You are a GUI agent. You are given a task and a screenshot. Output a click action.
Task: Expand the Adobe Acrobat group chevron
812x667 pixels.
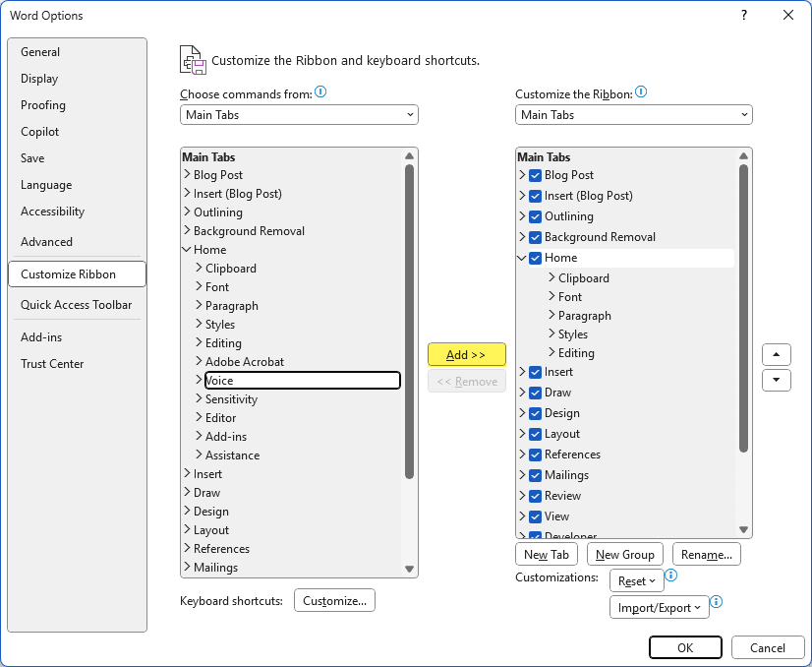(199, 361)
